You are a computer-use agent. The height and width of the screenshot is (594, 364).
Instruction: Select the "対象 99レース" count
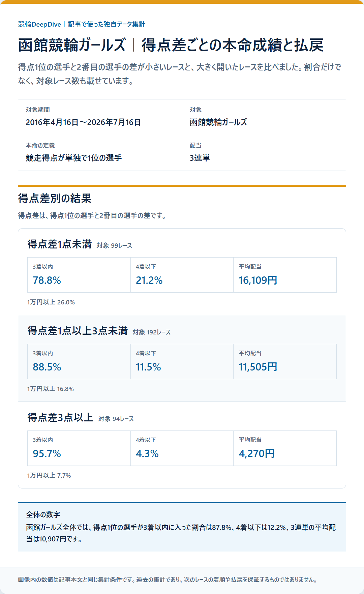coord(114,245)
